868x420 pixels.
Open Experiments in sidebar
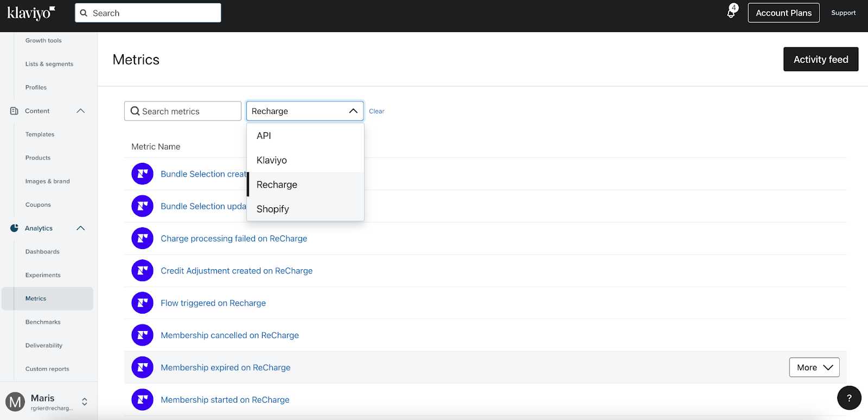[x=43, y=275]
